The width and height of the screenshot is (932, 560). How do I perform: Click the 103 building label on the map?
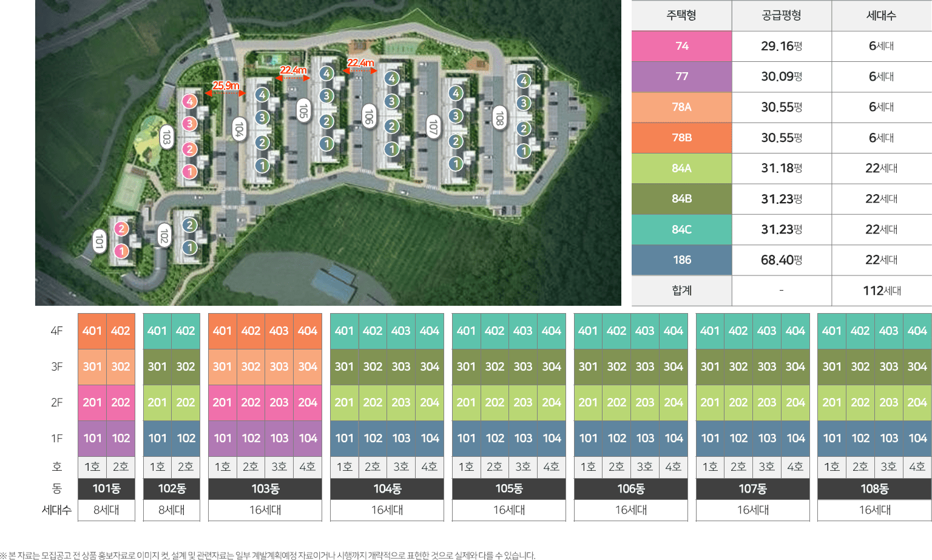[166, 137]
